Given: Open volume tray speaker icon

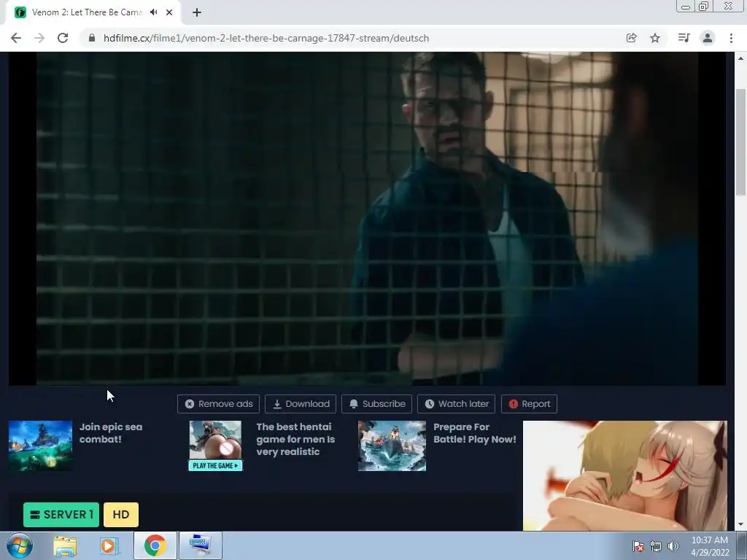Looking at the screenshot, I should [673, 546].
